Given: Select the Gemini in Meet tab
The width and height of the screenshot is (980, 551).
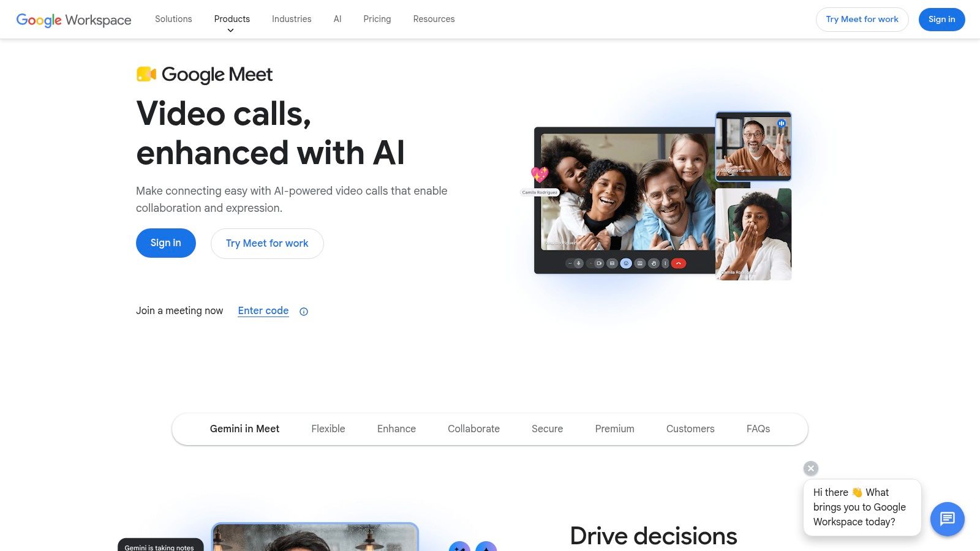Looking at the screenshot, I should [x=244, y=429].
